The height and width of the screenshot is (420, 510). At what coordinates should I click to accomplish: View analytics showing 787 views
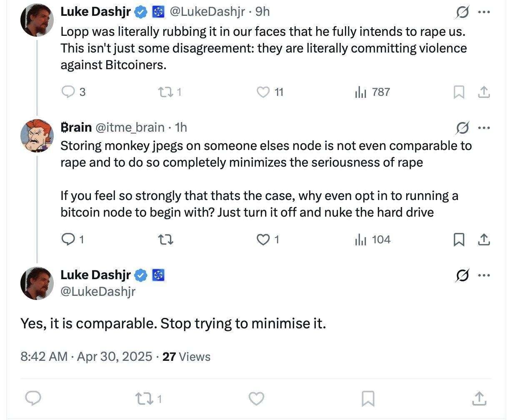372,92
